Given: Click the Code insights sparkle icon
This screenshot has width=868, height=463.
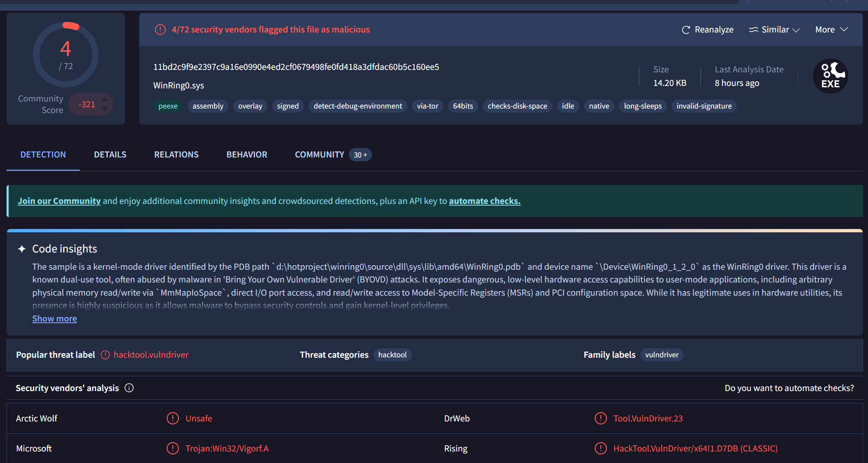Looking at the screenshot, I should (x=22, y=249).
